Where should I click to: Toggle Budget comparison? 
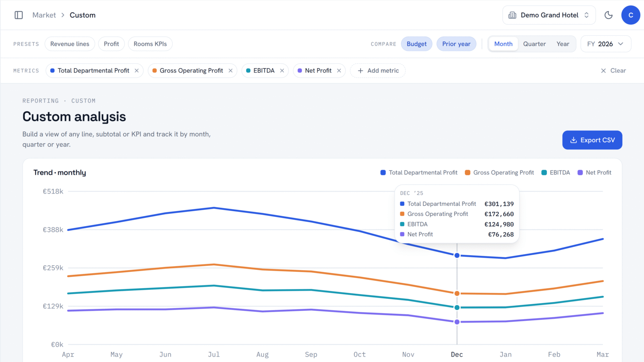pyautogui.click(x=416, y=44)
